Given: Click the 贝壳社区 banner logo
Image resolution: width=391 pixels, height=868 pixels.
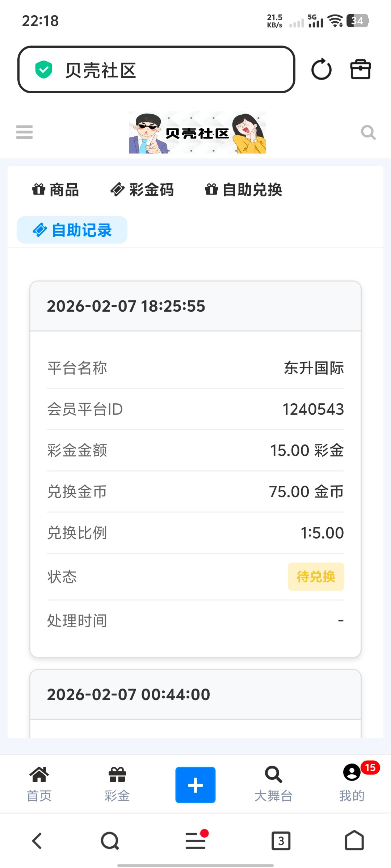Looking at the screenshot, I should point(197,132).
